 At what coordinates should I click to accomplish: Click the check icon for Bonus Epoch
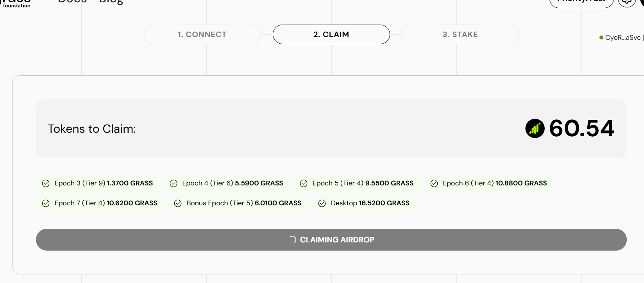(x=178, y=203)
